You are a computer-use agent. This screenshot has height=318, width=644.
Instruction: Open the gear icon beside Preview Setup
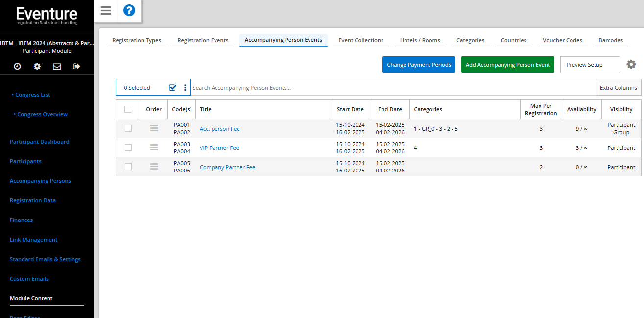[x=631, y=64]
